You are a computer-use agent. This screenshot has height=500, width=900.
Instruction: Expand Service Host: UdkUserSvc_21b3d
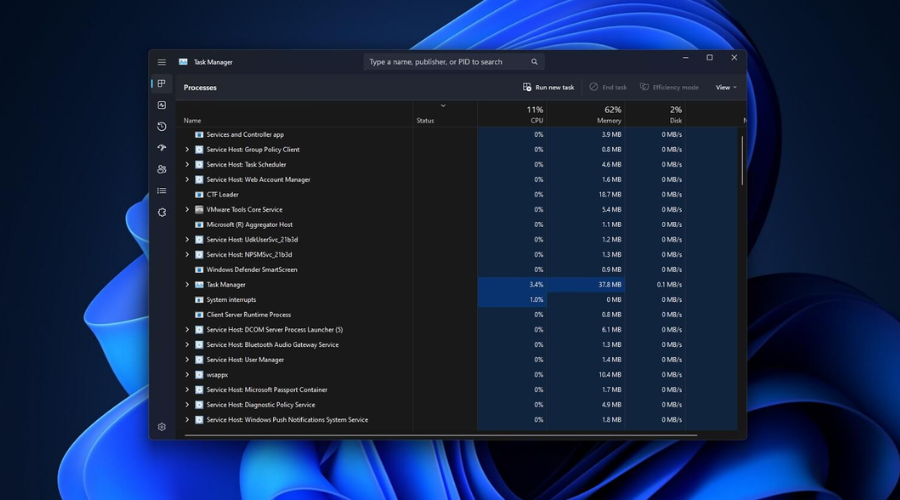pos(187,240)
